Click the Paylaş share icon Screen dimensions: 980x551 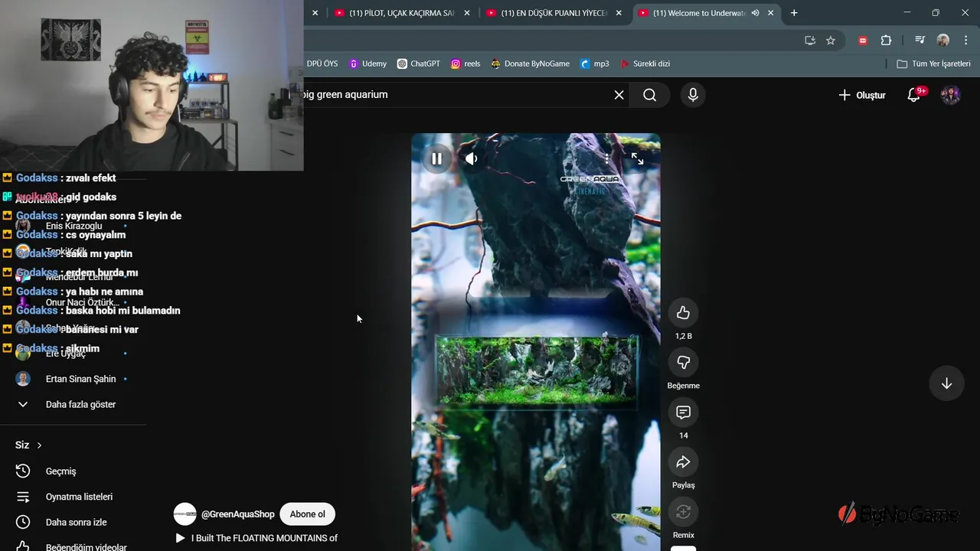click(x=683, y=462)
